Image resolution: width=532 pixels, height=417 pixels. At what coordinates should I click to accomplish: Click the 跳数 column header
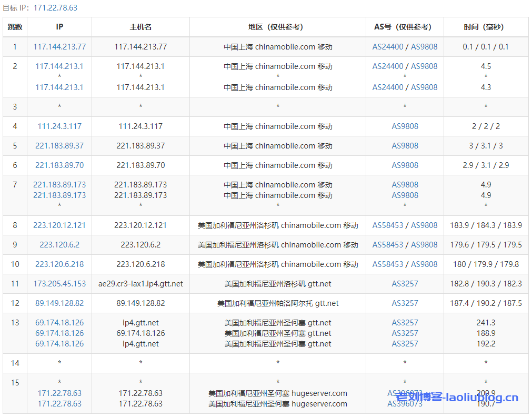tap(15, 27)
